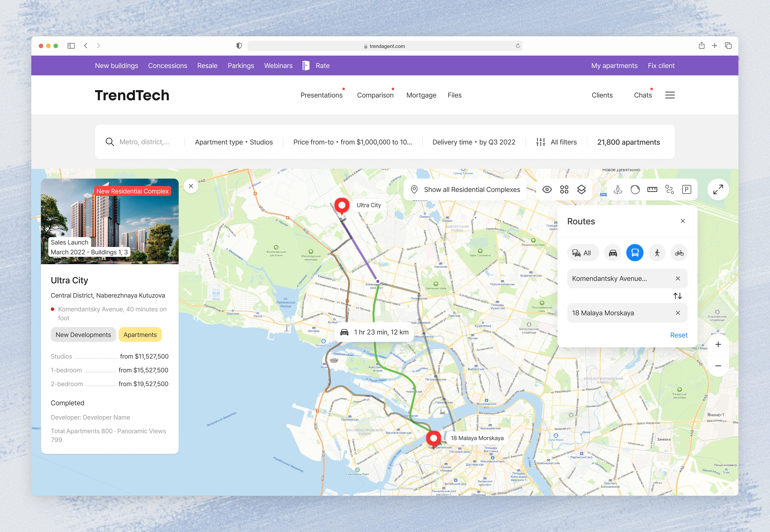Zoom in on the map with plus
The image size is (770, 532).
point(718,344)
